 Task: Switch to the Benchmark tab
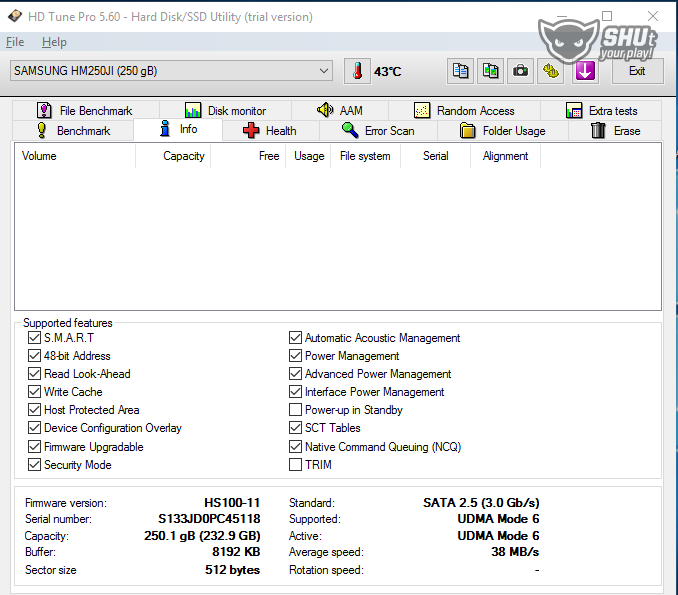(74, 131)
